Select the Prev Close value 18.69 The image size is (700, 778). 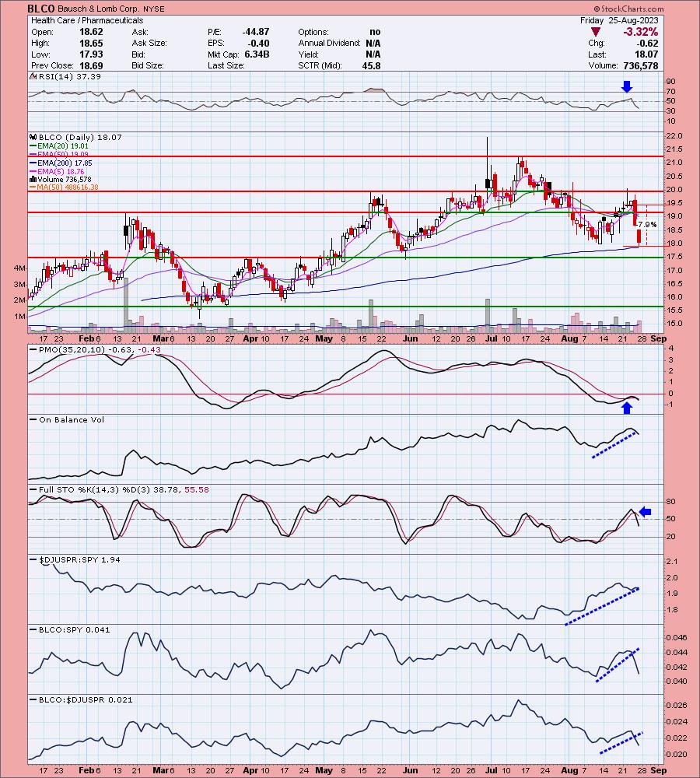tap(91, 66)
